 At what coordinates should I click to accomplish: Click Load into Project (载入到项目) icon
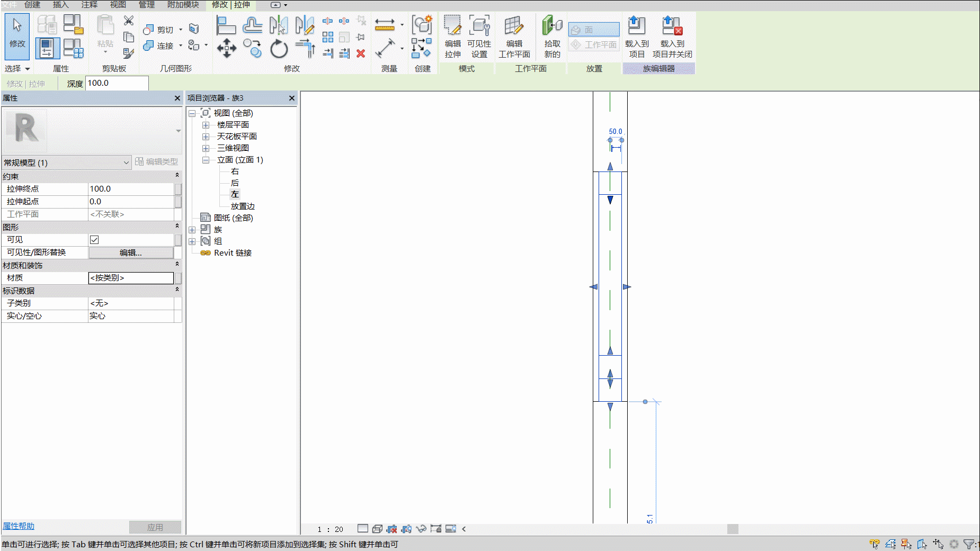[637, 36]
